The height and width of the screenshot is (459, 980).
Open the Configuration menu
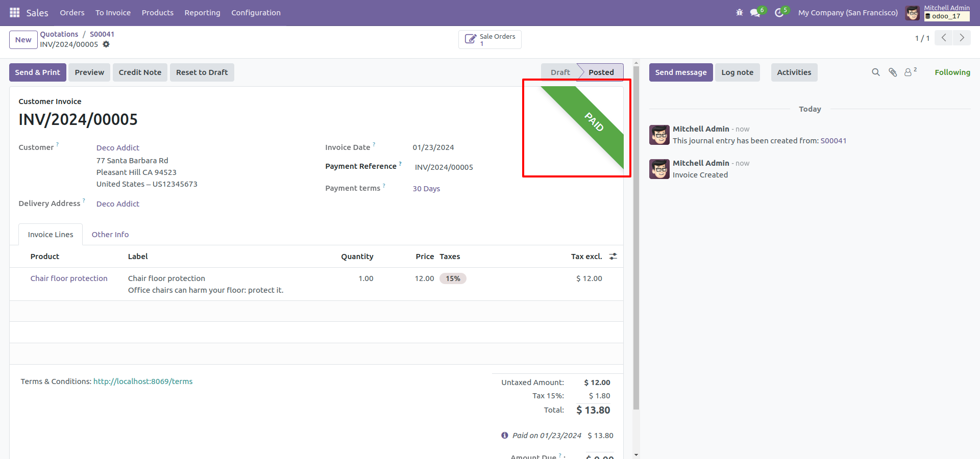pos(256,13)
